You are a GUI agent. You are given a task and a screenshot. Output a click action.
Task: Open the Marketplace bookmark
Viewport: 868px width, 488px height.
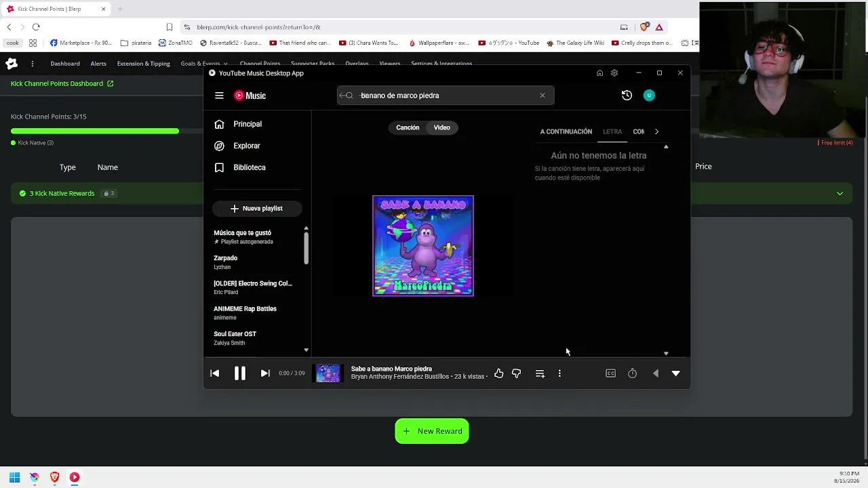pos(81,43)
